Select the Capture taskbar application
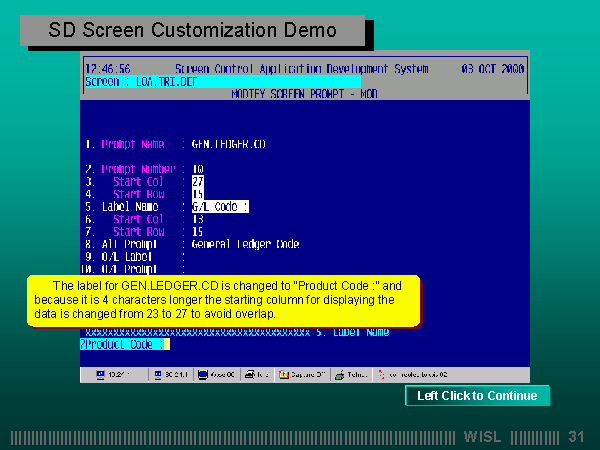 (x=302, y=375)
